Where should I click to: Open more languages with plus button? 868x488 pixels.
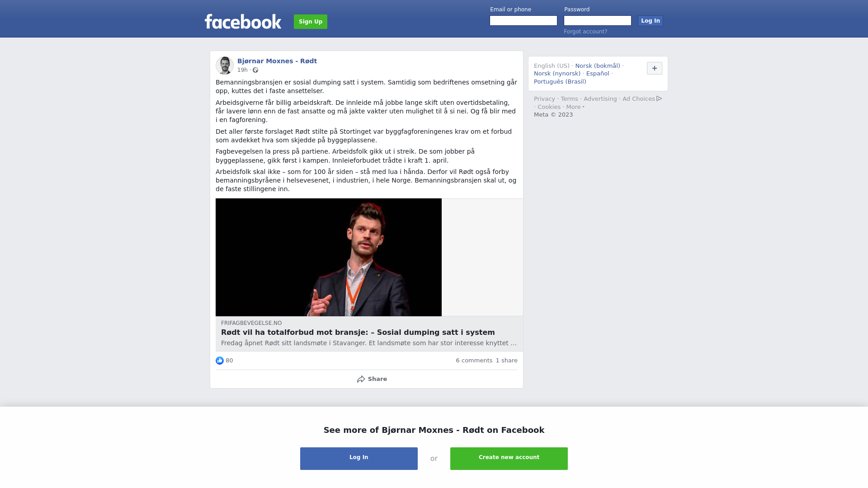655,68
